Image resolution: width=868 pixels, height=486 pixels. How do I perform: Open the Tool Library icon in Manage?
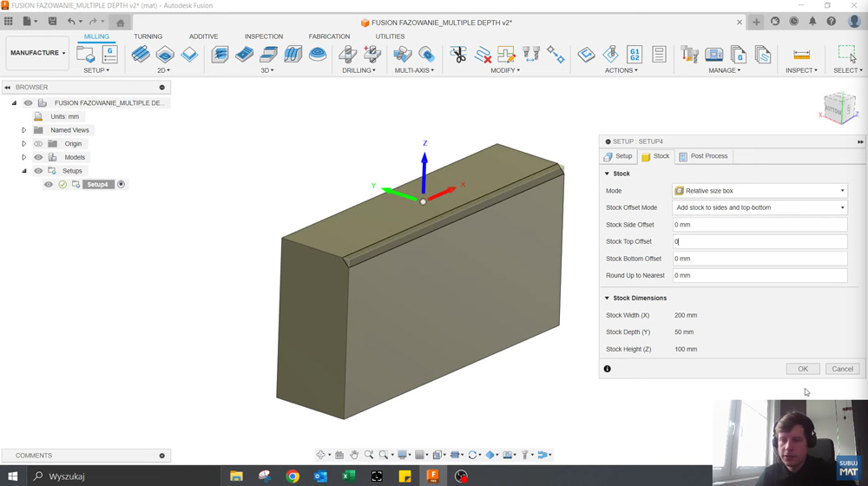690,55
